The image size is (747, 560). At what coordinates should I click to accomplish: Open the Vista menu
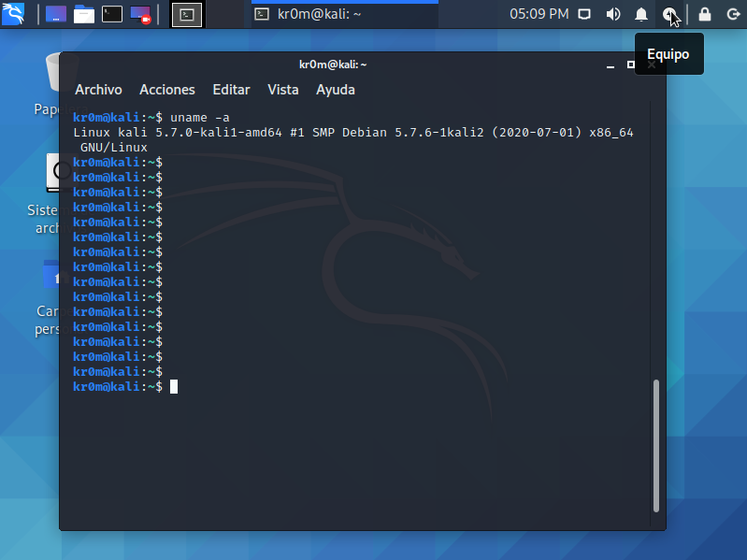tap(282, 90)
